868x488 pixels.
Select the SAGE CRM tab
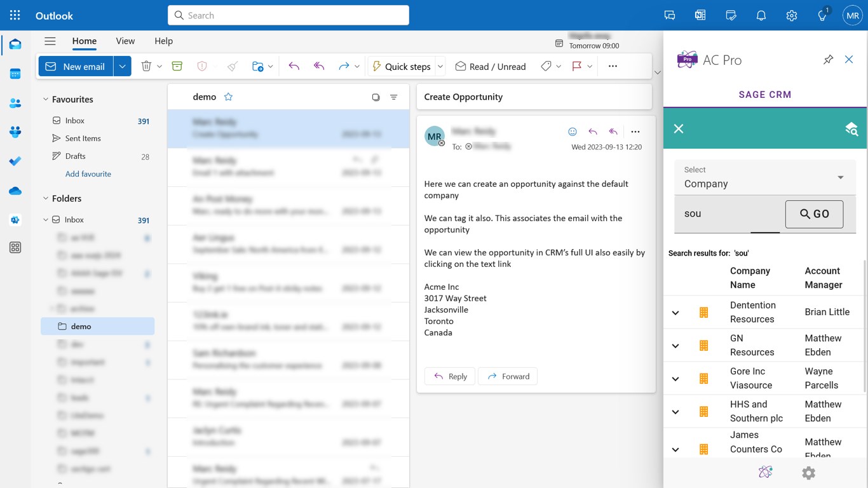pos(765,95)
